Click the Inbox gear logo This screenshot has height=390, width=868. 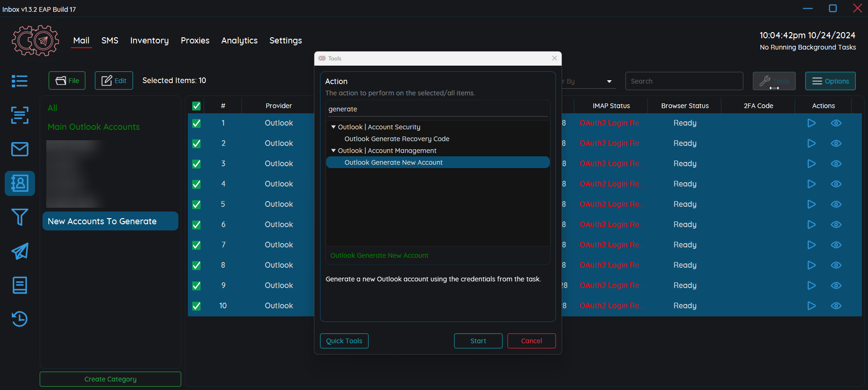[x=35, y=41]
